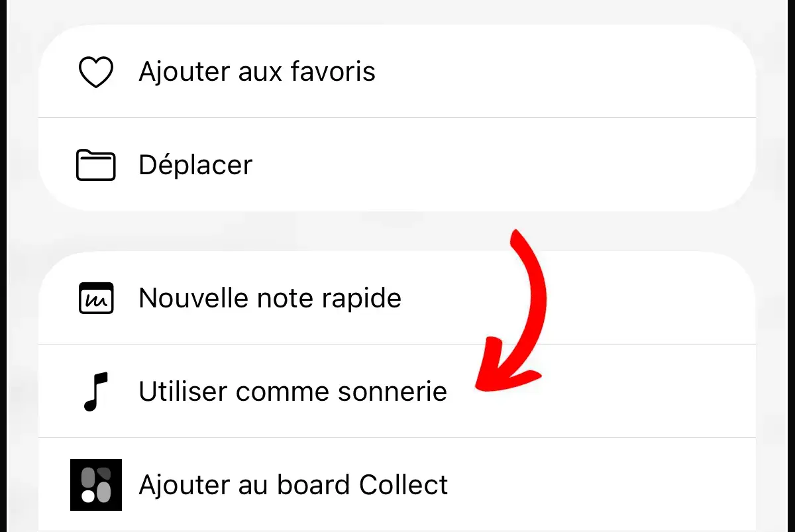
Task: Click the folder icon beside Déplacer
Action: (x=95, y=165)
